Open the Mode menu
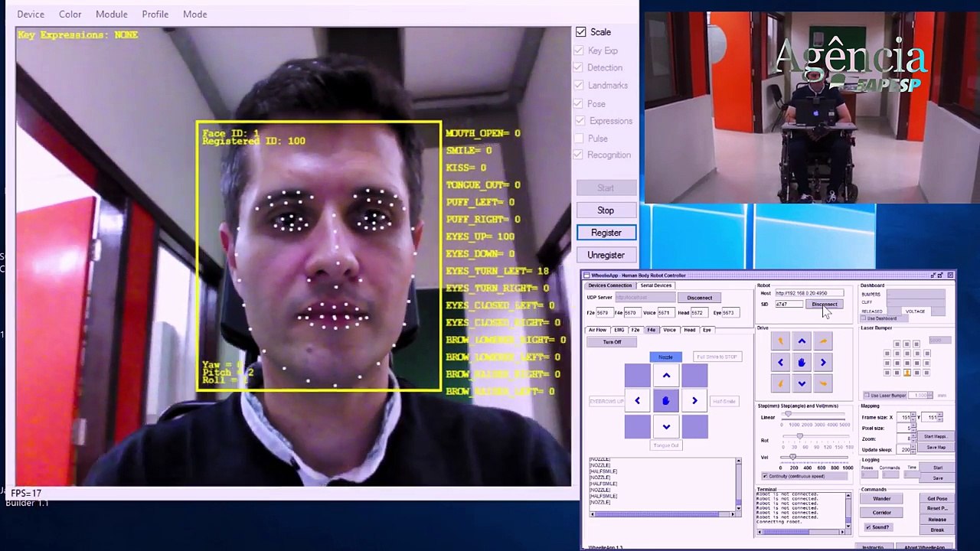The height and width of the screenshot is (551, 980). coord(195,14)
